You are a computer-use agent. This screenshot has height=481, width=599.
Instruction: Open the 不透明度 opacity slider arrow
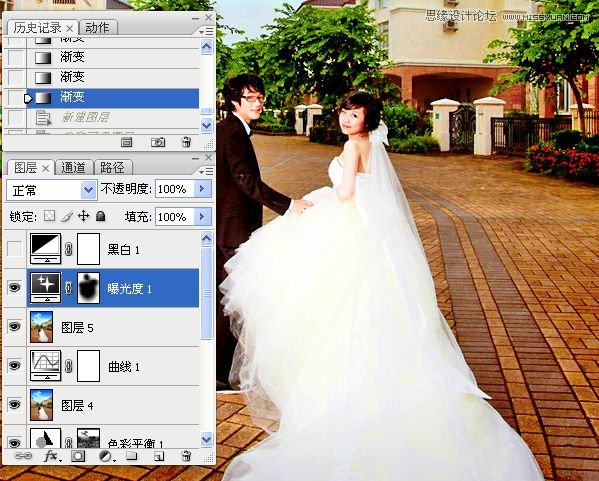point(202,189)
